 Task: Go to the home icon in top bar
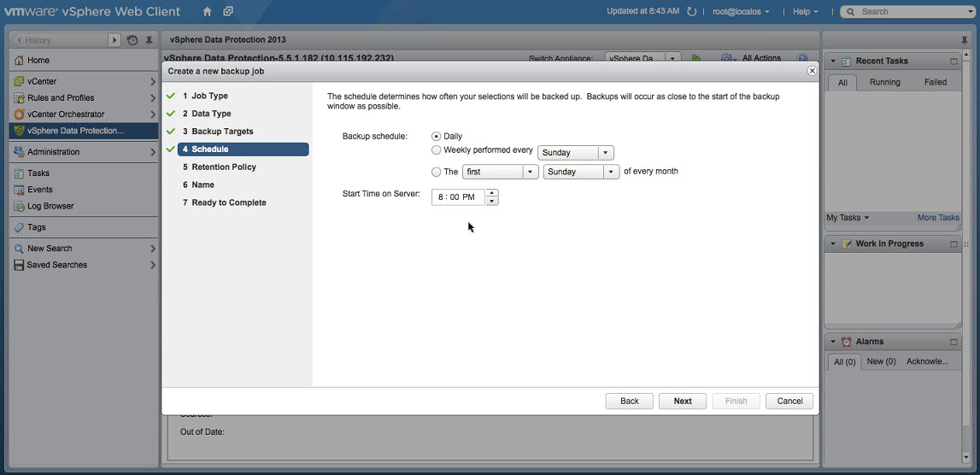pos(208,11)
